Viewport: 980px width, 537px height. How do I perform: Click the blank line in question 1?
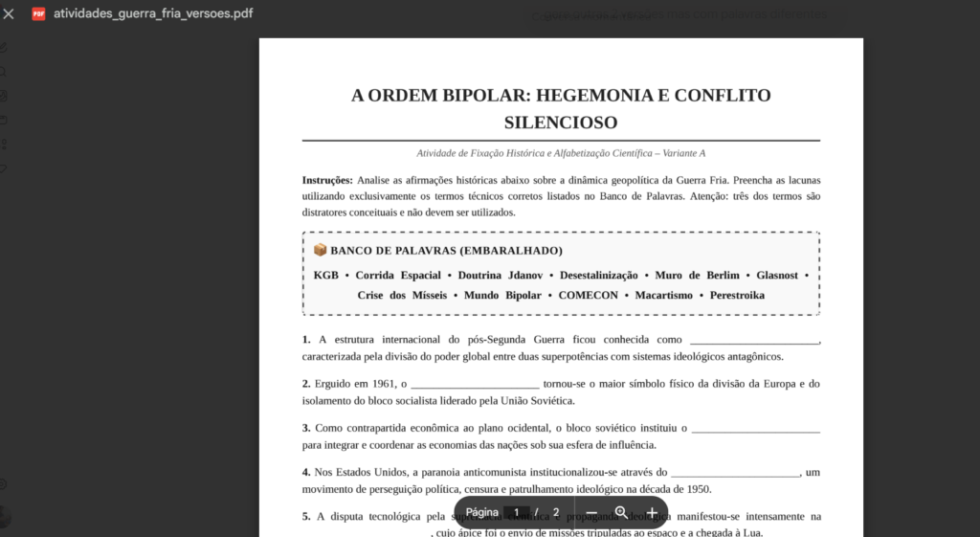click(x=754, y=343)
